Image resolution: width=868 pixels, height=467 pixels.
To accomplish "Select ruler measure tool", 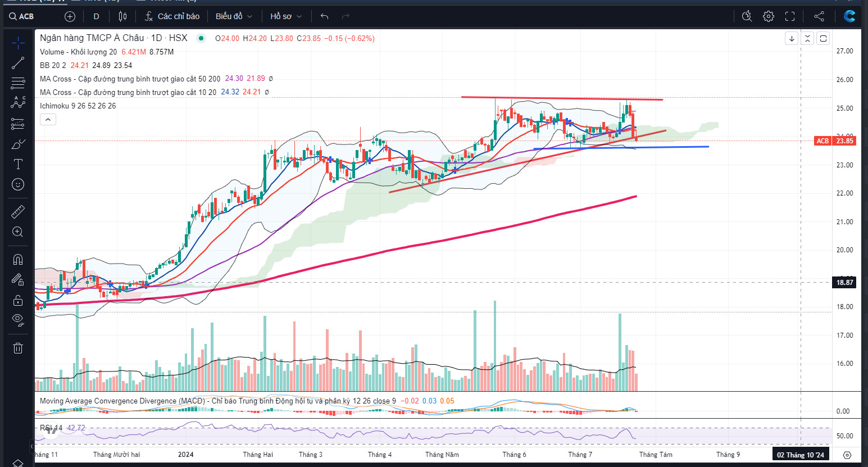I will 18,211.
